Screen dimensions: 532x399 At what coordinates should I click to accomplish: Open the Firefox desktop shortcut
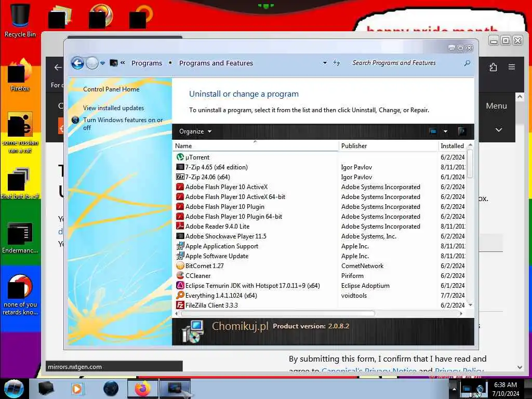[x=20, y=75]
